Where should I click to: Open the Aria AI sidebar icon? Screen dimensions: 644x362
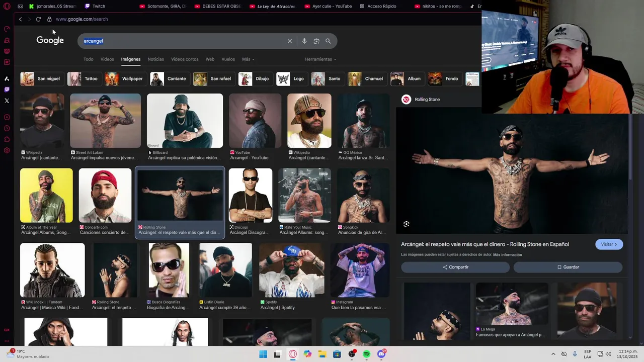click(7, 78)
